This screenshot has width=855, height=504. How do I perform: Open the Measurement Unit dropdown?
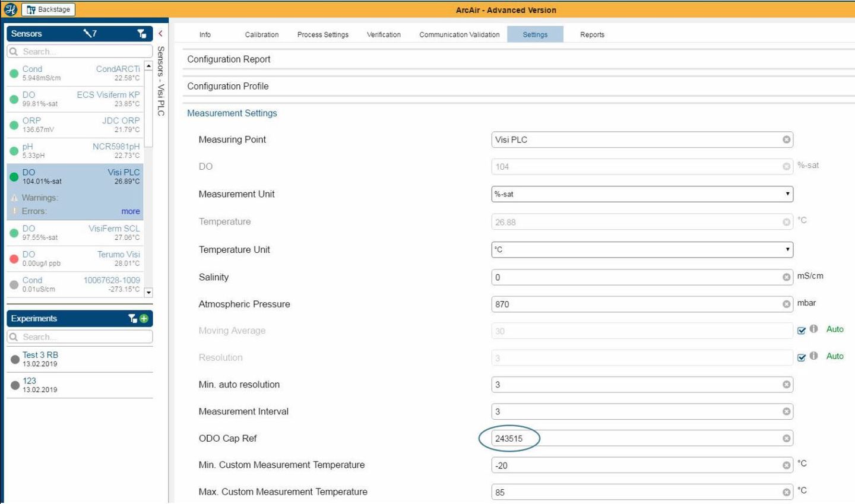tap(642, 194)
